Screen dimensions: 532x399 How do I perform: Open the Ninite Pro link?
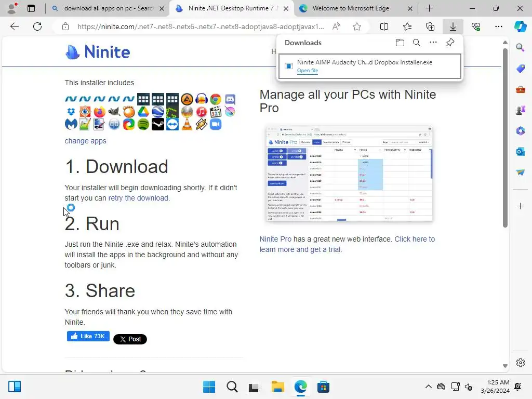point(275,239)
